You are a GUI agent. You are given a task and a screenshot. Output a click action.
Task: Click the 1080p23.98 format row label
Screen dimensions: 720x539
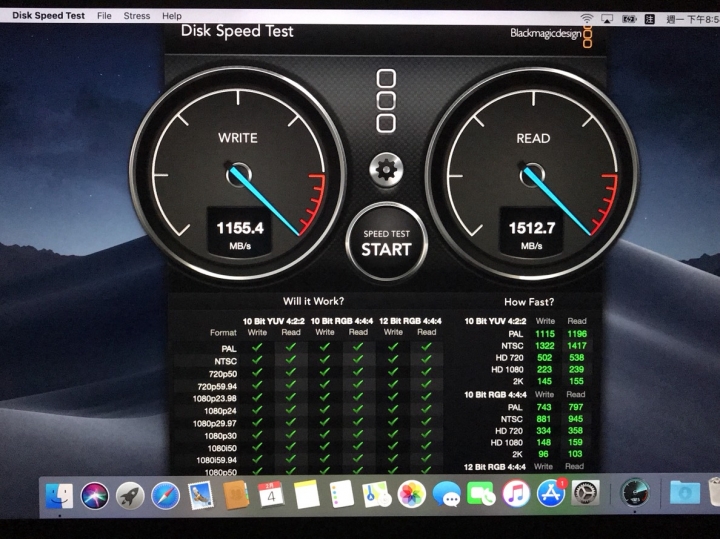pyautogui.click(x=214, y=399)
